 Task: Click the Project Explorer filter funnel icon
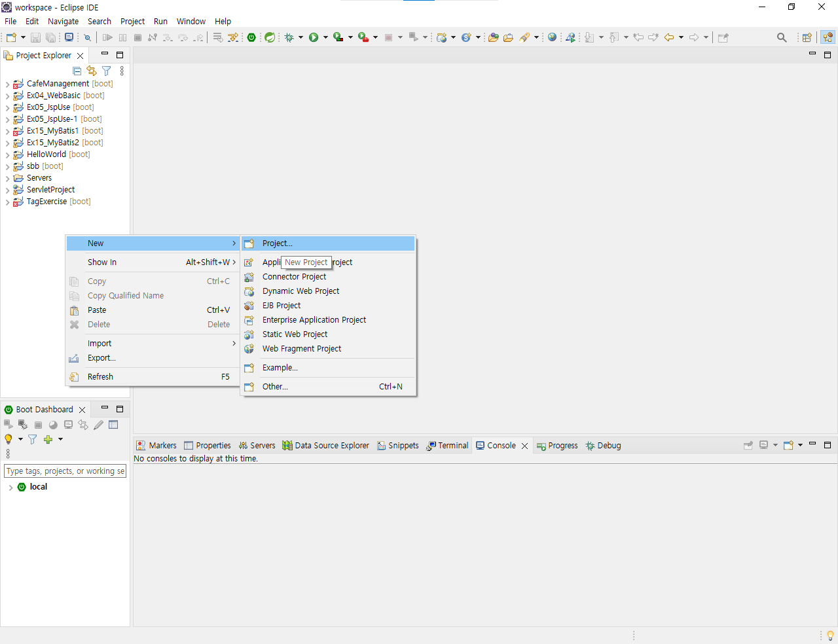pos(107,71)
